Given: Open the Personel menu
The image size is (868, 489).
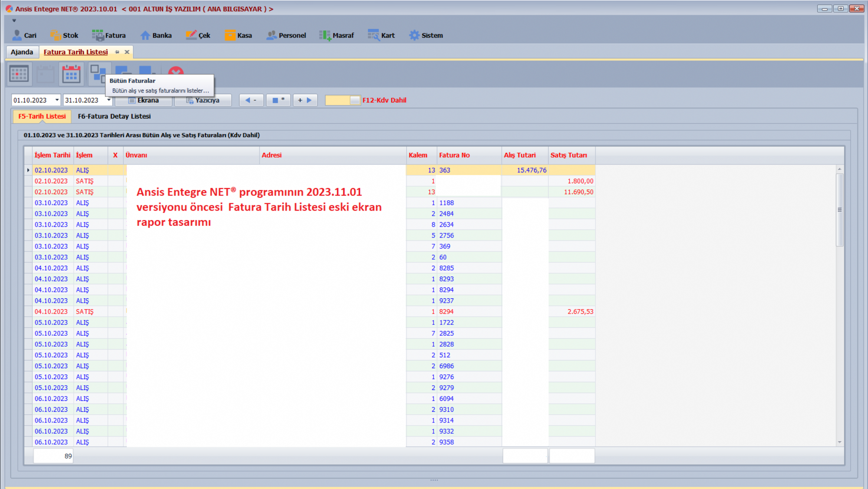Looking at the screenshot, I should pos(286,35).
